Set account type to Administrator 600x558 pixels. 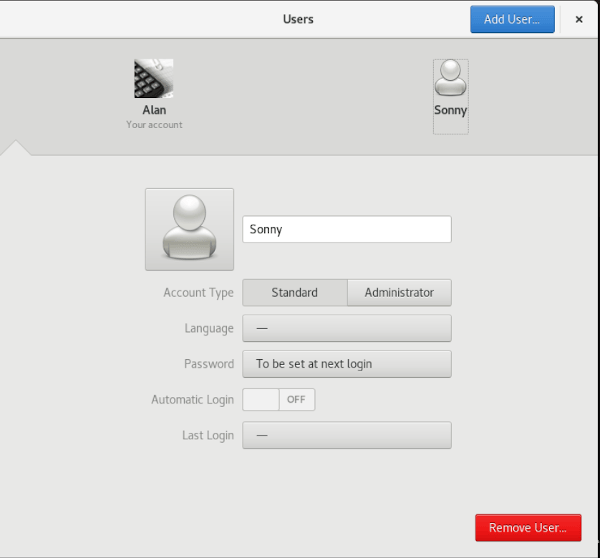399,293
